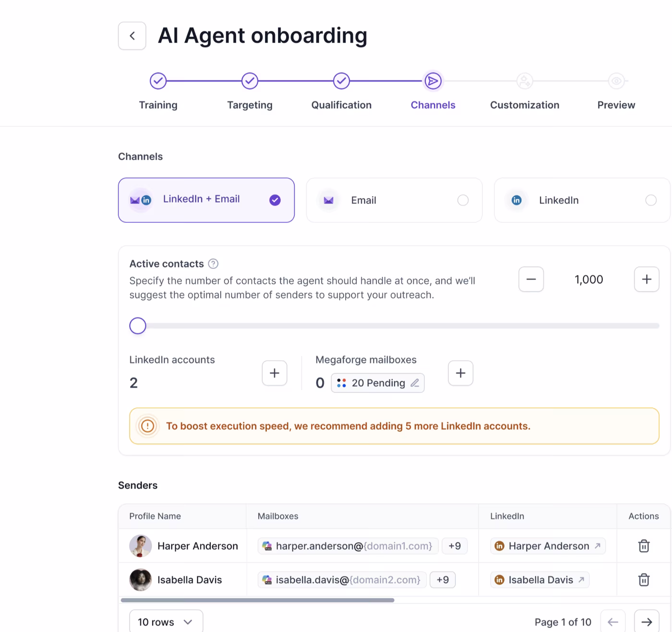Add a LinkedIn account with plus button
Viewport: 672px width, 632px height.
(x=275, y=373)
